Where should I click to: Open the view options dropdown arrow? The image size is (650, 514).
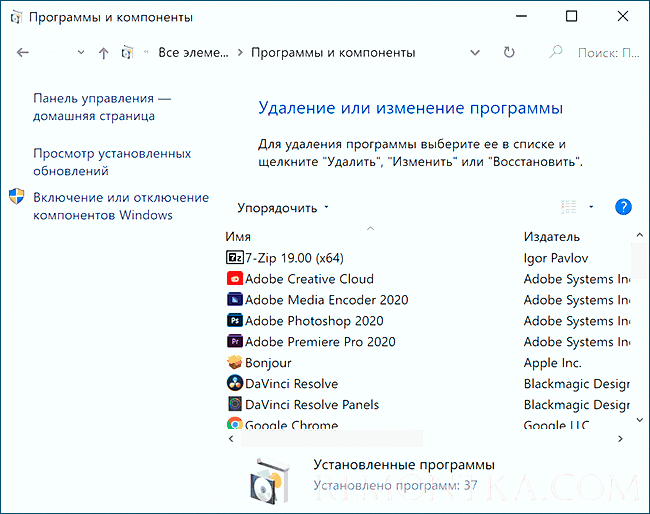coord(591,206)
